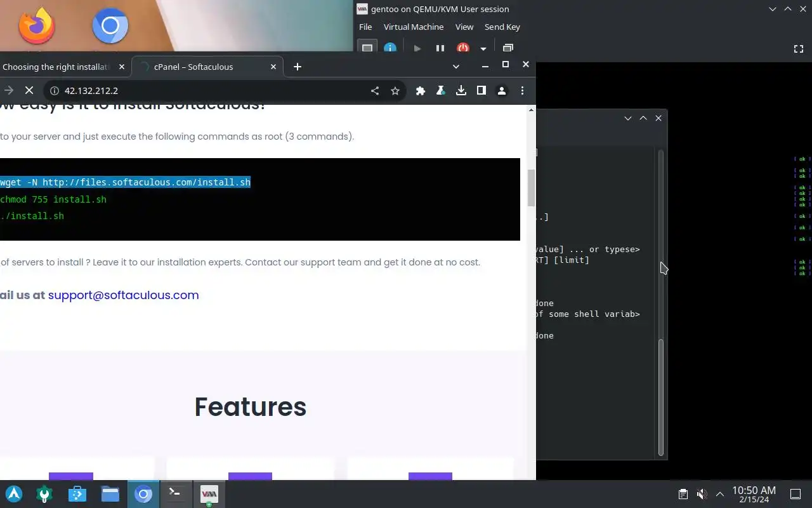Click the 'chmod 755 install.sh' line

tap(53, 199)
